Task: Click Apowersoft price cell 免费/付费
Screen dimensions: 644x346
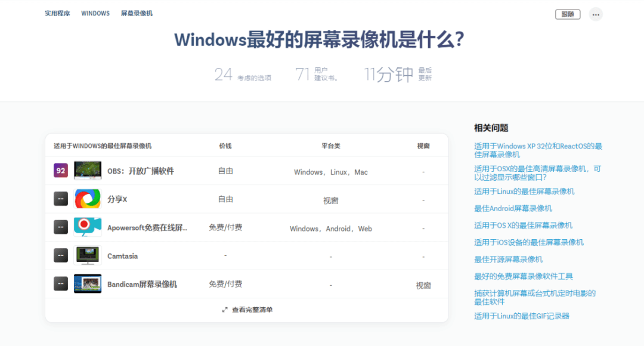Action: coord(225,227)
